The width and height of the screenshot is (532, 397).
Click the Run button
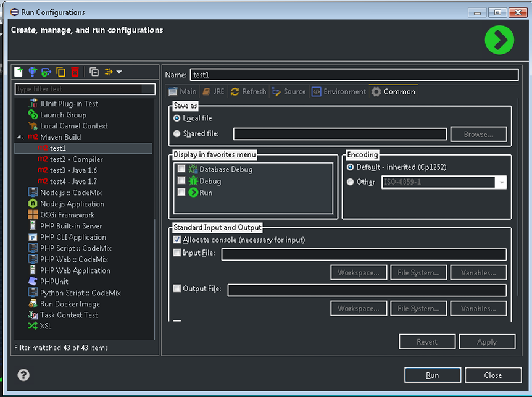tap(432, 375)
